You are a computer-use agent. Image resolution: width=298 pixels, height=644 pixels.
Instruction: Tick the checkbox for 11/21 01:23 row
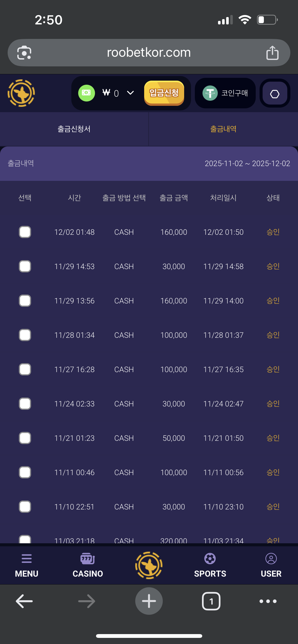coord(25,438)
